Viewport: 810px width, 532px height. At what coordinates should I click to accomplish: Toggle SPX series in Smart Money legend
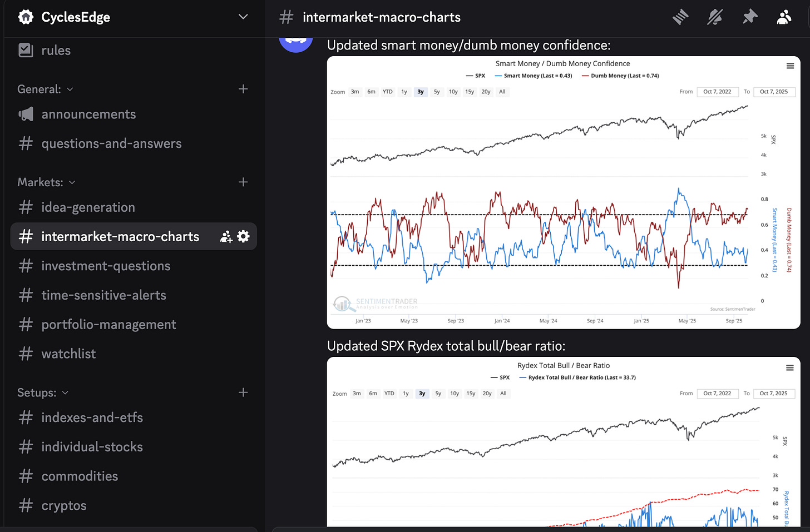(476, 76)
